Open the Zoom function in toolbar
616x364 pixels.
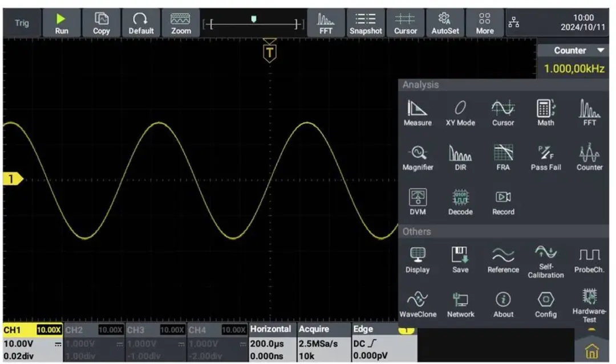pyautogui.click(x=181, y=23)
